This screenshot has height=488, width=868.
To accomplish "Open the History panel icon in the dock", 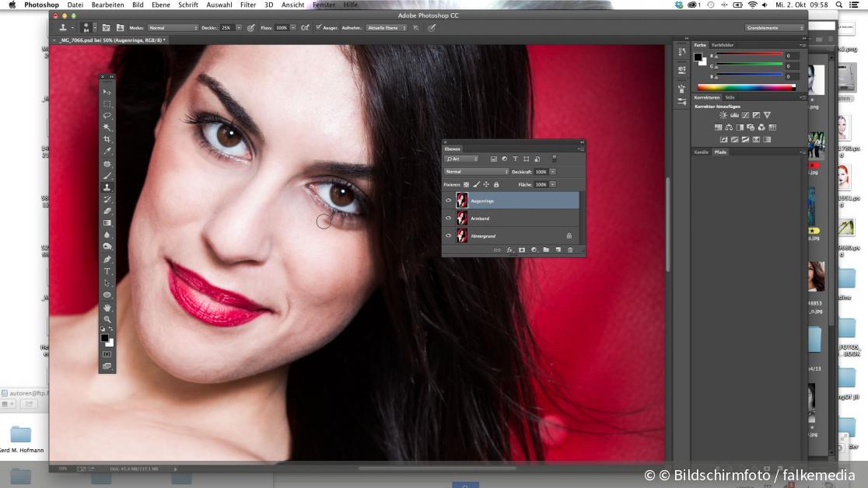I will 681,51.
